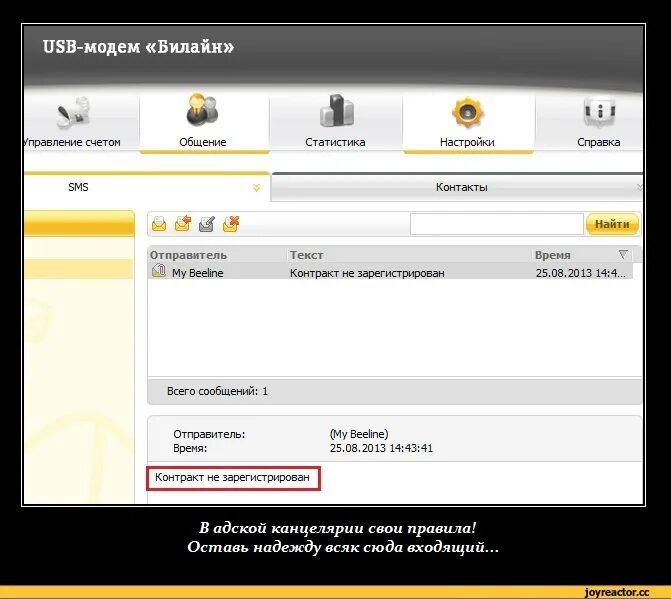Select the highlighted folder in left panel

coord(79,269)
